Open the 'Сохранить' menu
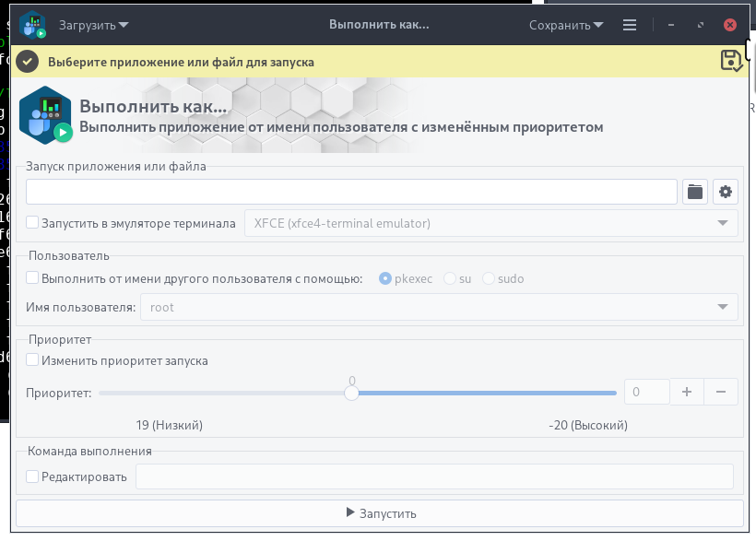The image size is (756, 541). pos(566,25)
